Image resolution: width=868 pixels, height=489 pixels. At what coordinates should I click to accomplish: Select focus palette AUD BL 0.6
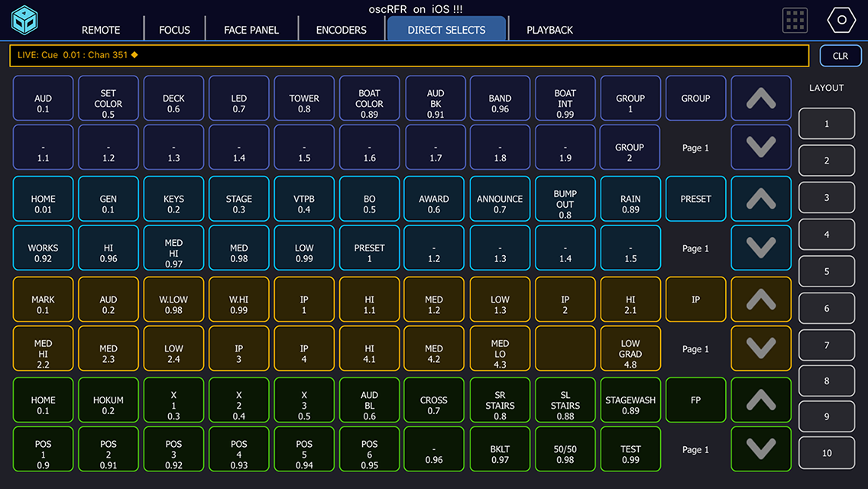369,400
